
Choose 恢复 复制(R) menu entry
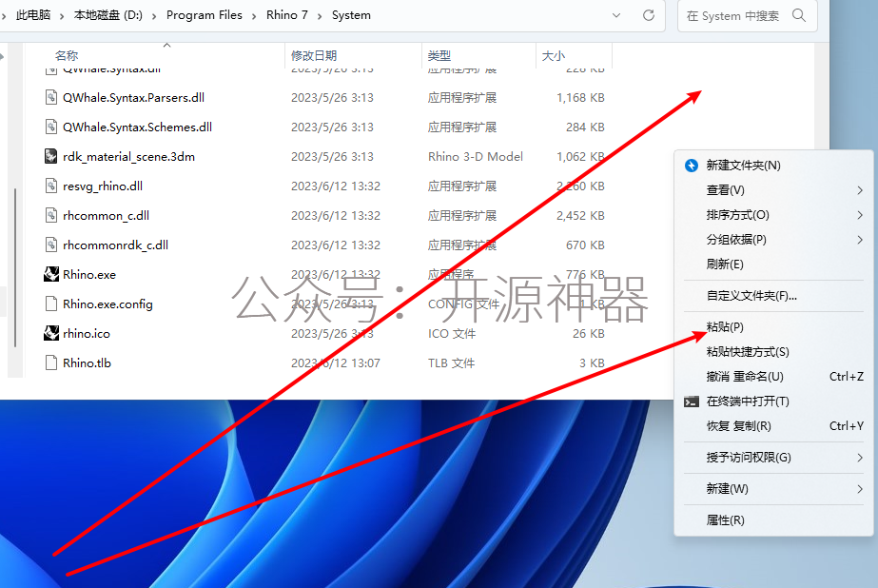coord(774,426)
